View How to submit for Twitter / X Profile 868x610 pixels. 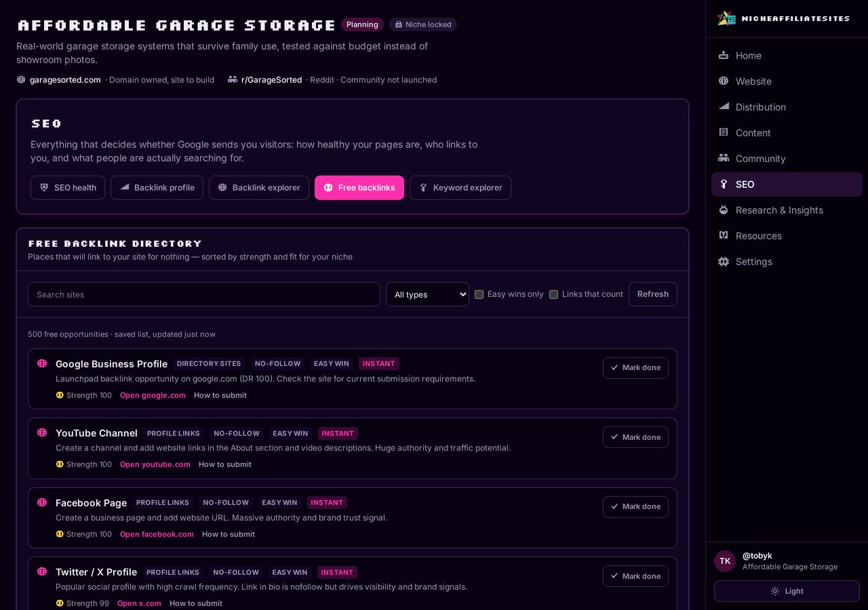coord(196,603)
